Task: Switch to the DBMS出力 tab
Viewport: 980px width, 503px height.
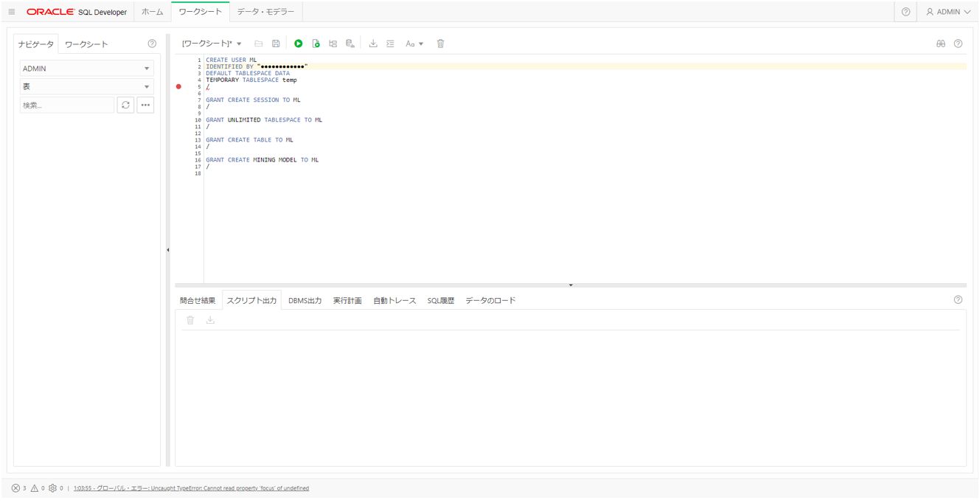Action: 305,300
